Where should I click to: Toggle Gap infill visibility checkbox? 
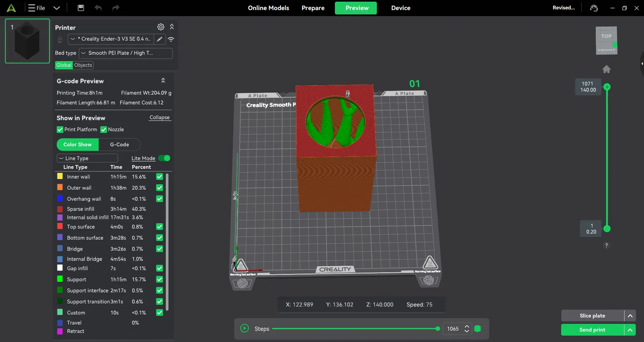point(159,268)
